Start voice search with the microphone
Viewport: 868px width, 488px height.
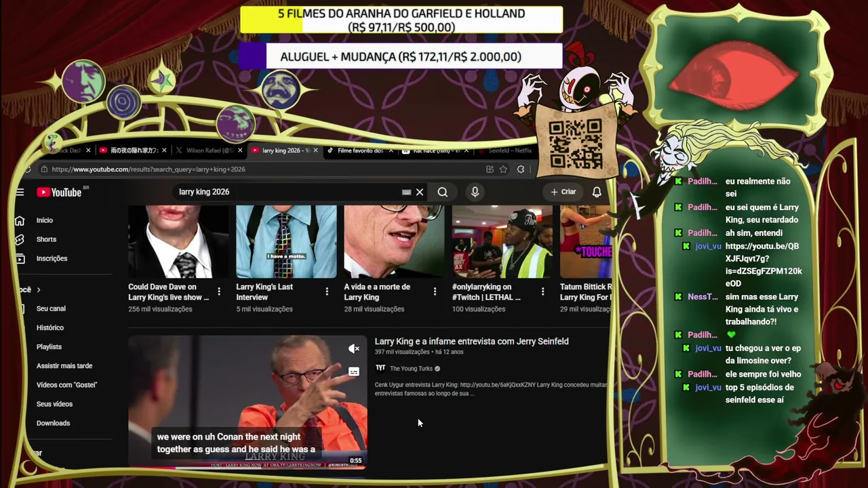point(475,192)
